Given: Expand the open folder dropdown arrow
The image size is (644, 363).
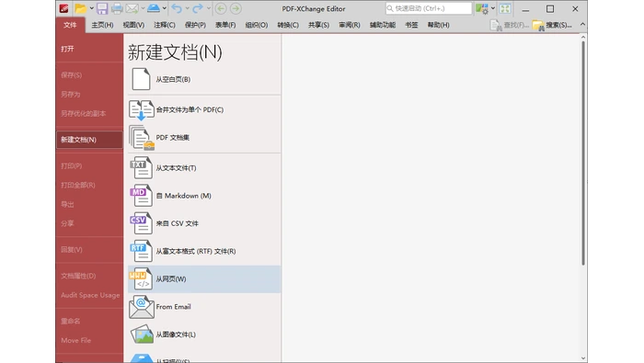Looking at the screenshot, I should pyautogui.click(x=92, y=8).
